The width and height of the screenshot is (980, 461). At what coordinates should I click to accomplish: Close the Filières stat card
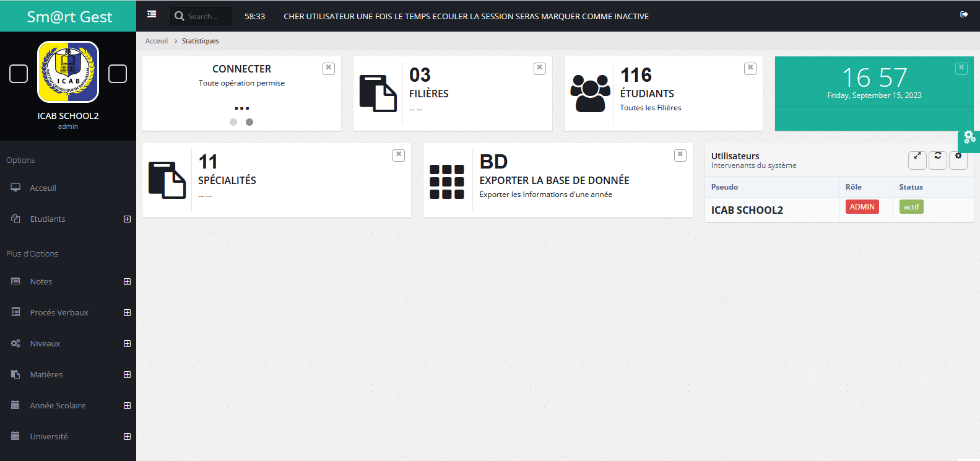coord(539,68)
